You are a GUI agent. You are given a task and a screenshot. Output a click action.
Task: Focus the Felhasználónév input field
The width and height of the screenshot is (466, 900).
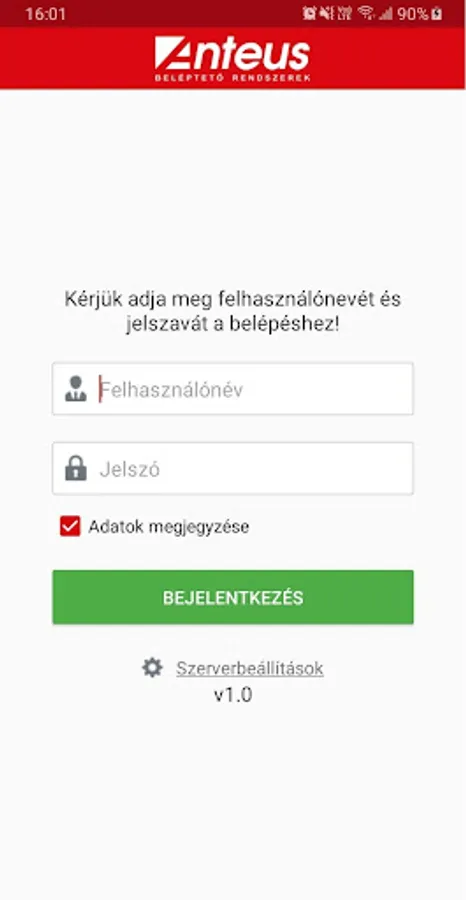(232, 389)
